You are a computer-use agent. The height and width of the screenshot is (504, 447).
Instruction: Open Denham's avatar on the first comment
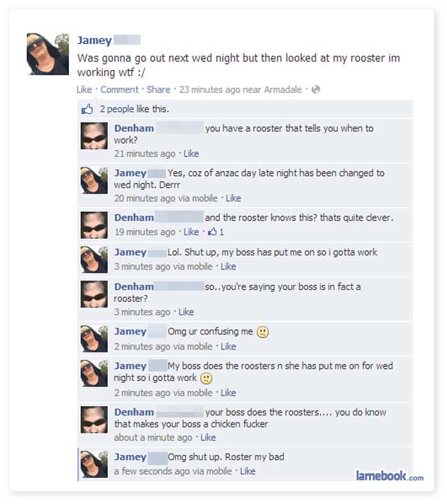pos(94,135)
